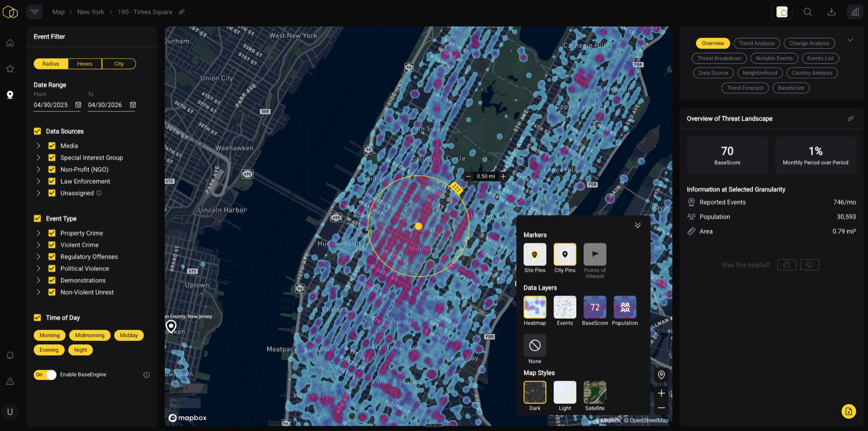The width and height of the screenshot is (868, 431).
Task: Show info about Enable BaseEngine
Action: click(146, 375)
